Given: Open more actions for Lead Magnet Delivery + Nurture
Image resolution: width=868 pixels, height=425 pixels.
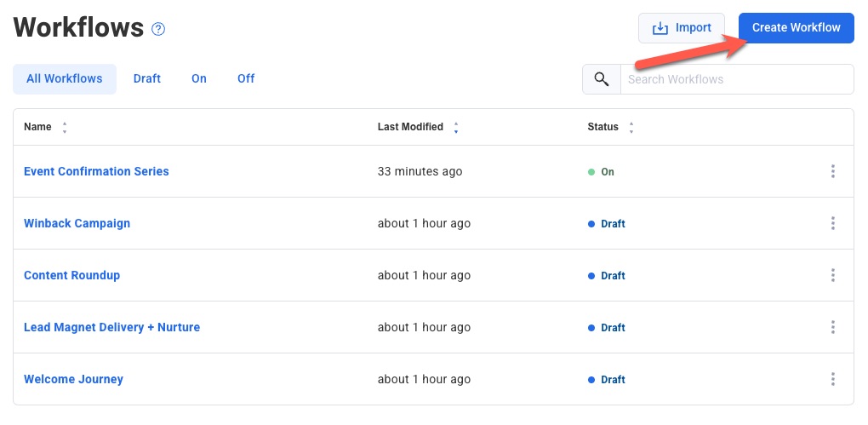Looking at the screenshot, I should pyautogui.click(x=832, y=327).
